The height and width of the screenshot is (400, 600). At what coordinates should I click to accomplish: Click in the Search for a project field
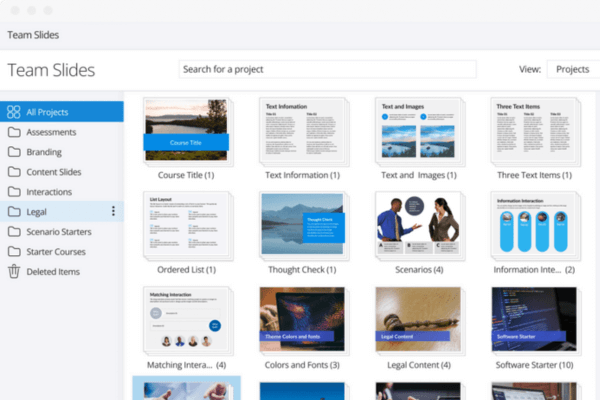327,69
